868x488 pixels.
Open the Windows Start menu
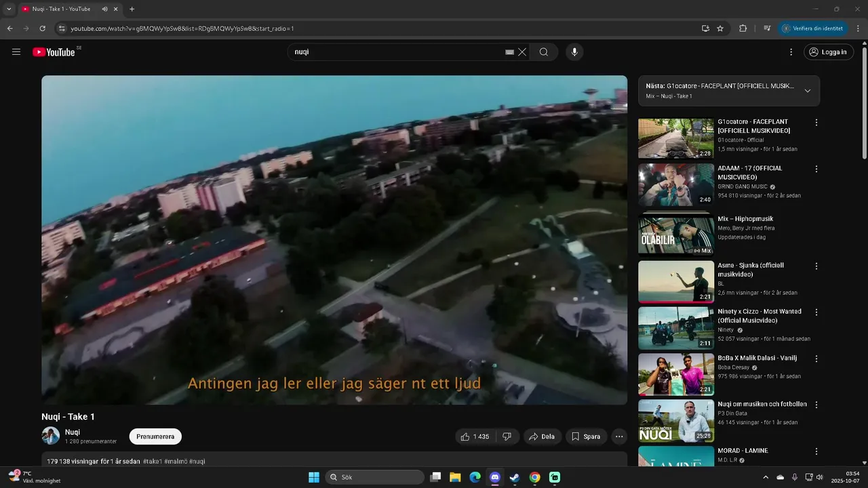coord(314,477)
